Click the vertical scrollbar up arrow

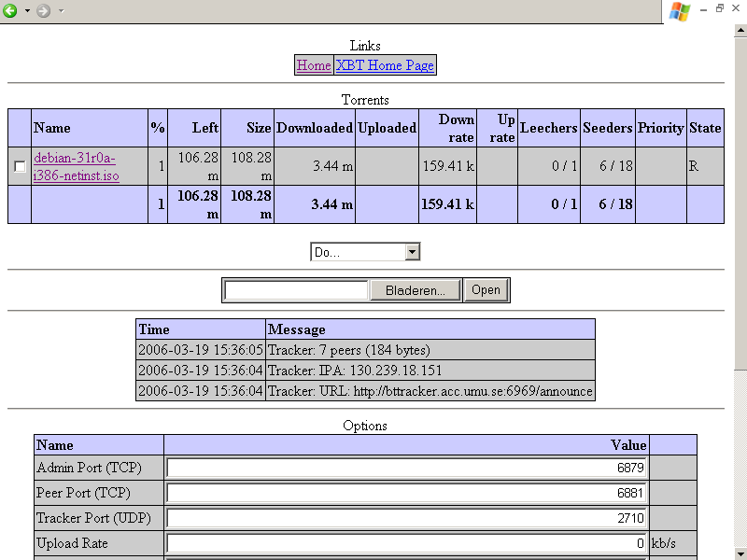point(740,32)
